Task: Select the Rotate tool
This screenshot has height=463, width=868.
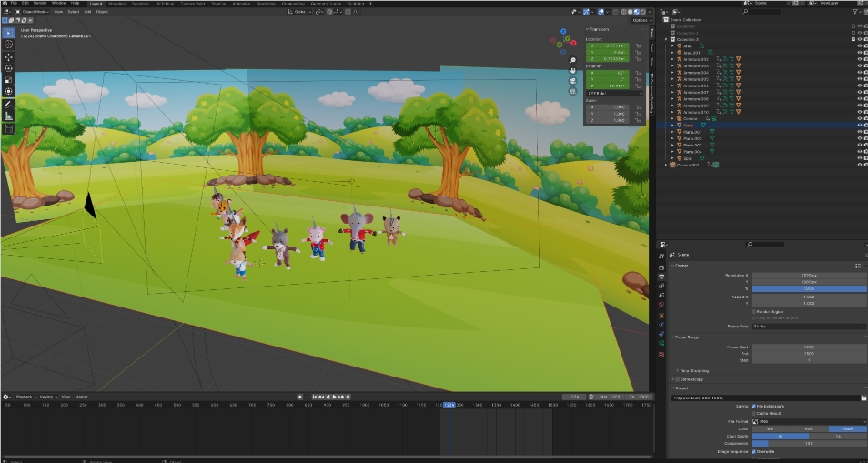Action: coord(8,68)
